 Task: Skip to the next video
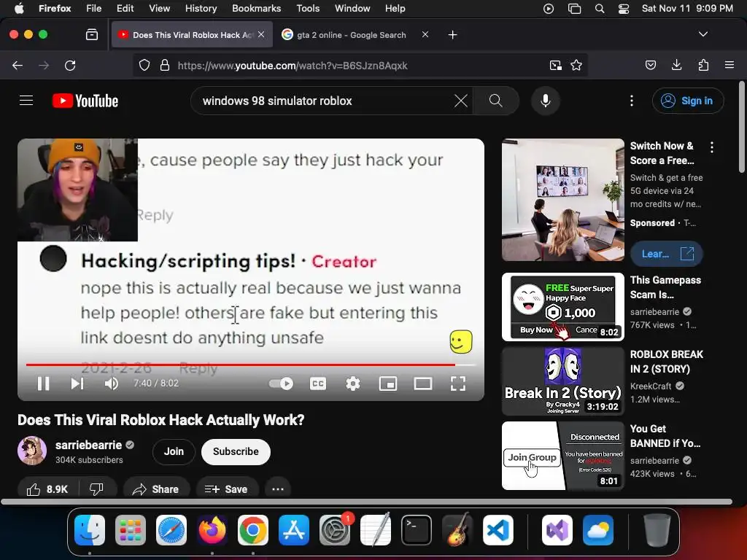(x=77, y=384)
